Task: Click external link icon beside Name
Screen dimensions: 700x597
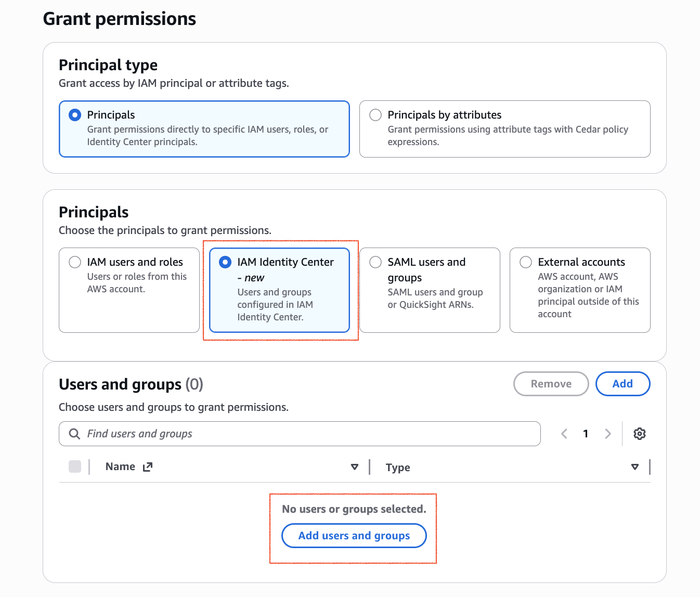Action: (148, 467)
